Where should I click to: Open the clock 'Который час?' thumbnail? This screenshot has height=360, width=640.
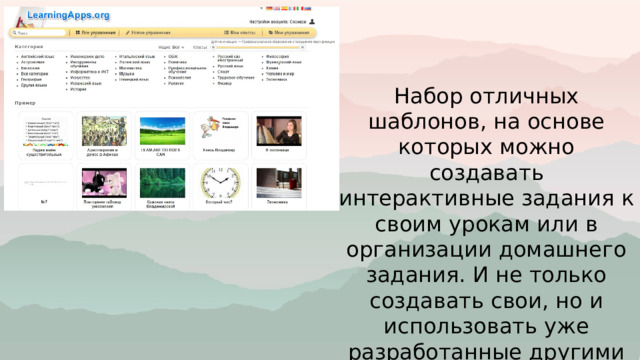[220, 183]
